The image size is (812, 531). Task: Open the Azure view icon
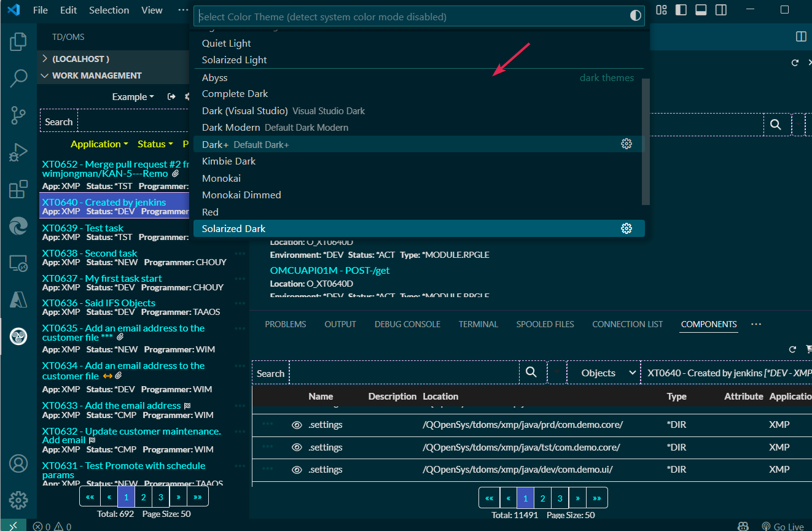[x=18, y=300]
